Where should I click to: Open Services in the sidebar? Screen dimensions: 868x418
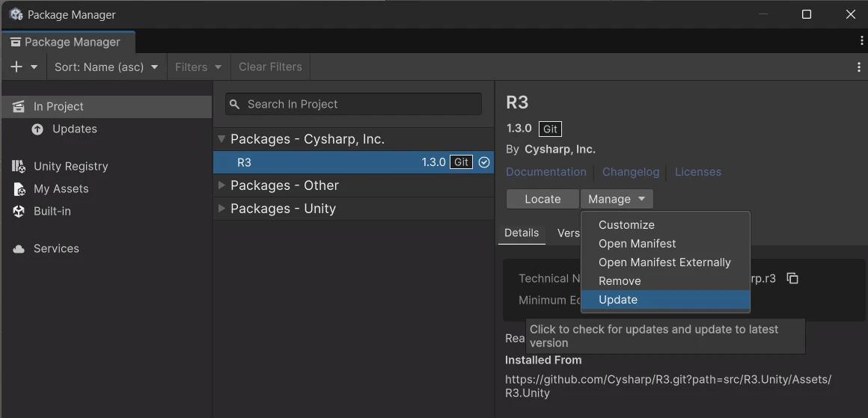pyautogui.click(x=106, y=249)
